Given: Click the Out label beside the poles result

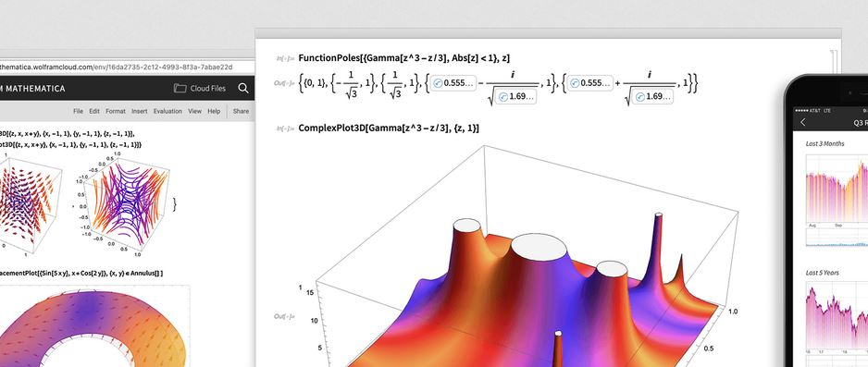Looking at the screenshot, I should [284, 83].
